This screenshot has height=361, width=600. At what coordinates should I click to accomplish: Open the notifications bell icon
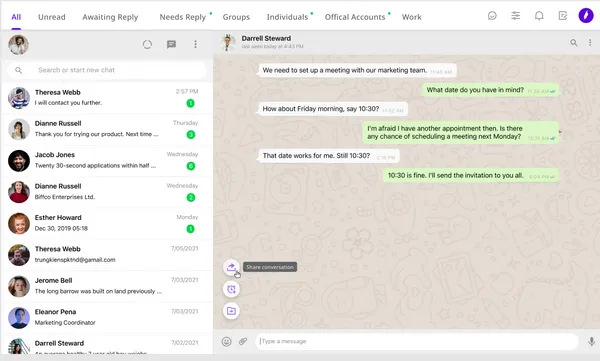point(539,16)
